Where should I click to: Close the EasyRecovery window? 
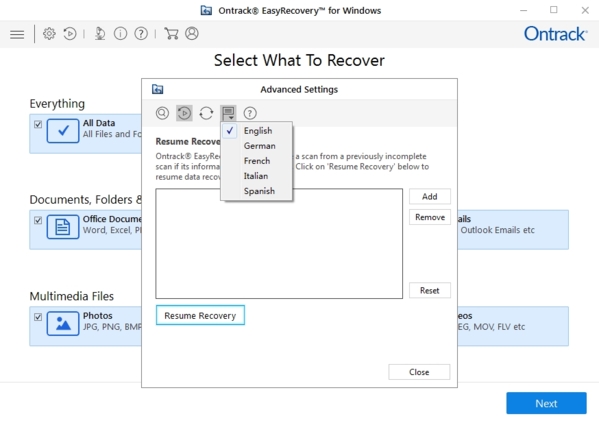(585, 10)
